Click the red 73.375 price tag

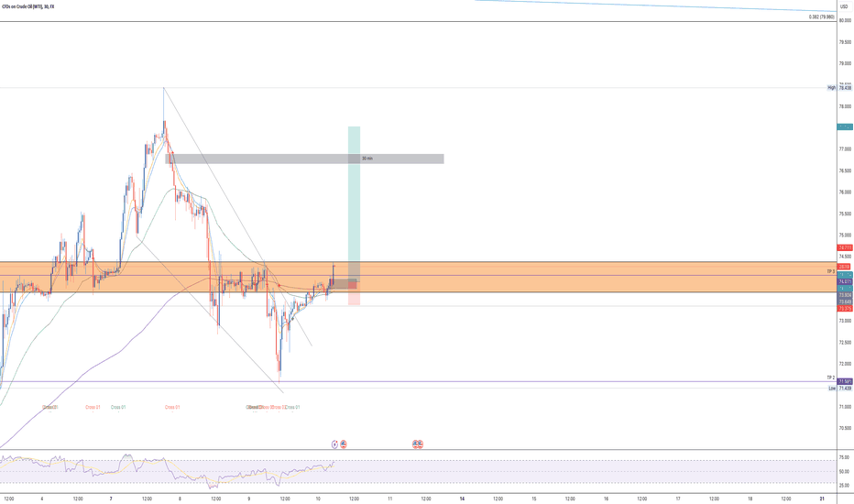pyautogui.click(x=845, y=309)
